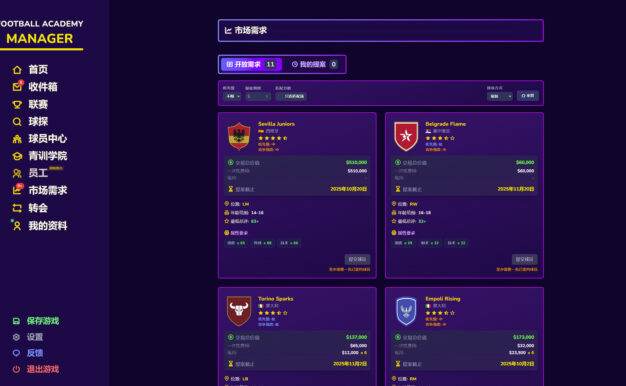
Task: Switch to the 开放需求 tab
Action: tap(251, 64)
